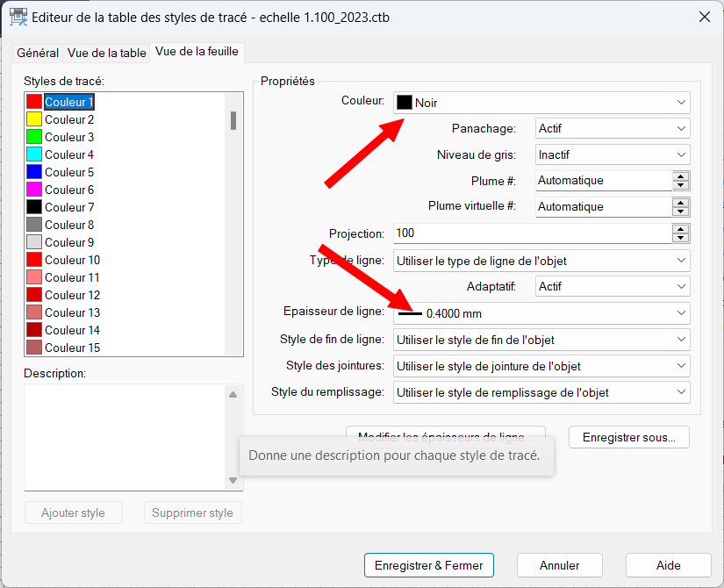Click the Enregistrer sous button

(628, 437)
